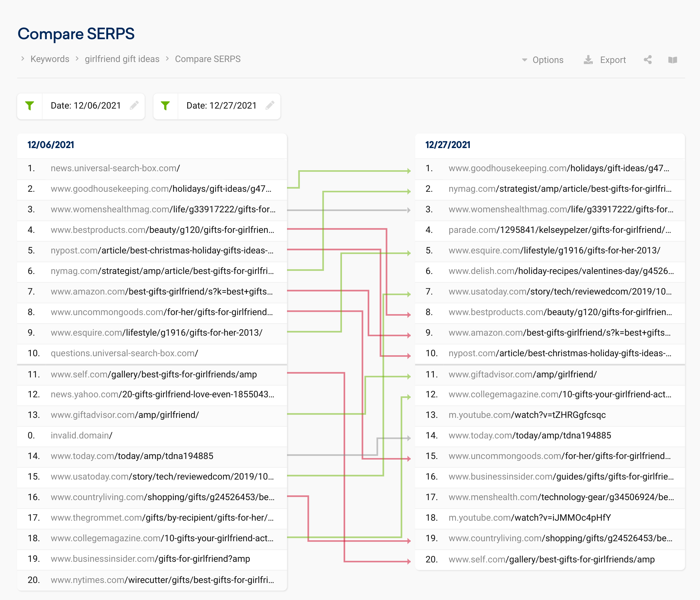Open countryliving.com result ranked 19 on 12/27/2021
Screen dimensions: 700x600
pyautogui.click(x=560, y=538)
